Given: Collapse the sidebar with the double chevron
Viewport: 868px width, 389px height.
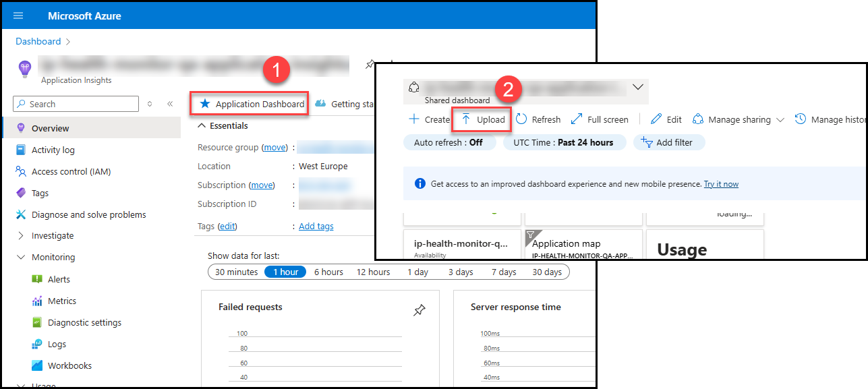Looking at the screenshot, I should click(170, 104).
